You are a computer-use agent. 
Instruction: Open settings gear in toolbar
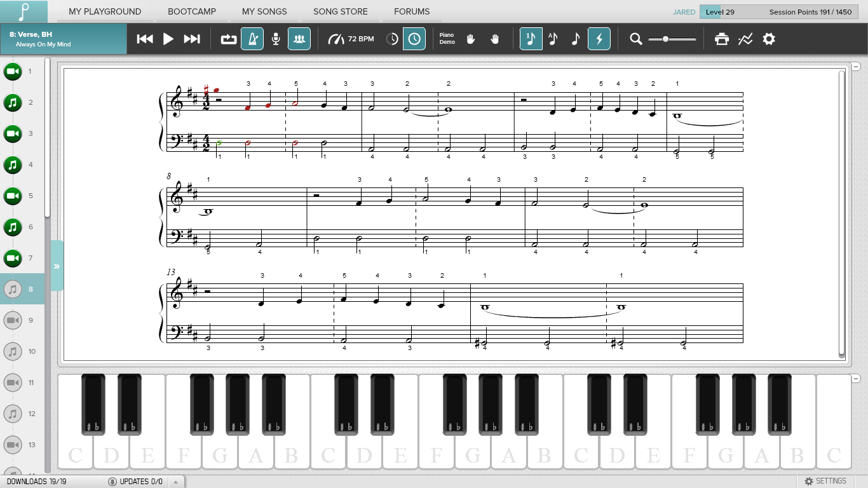(769, 39)
